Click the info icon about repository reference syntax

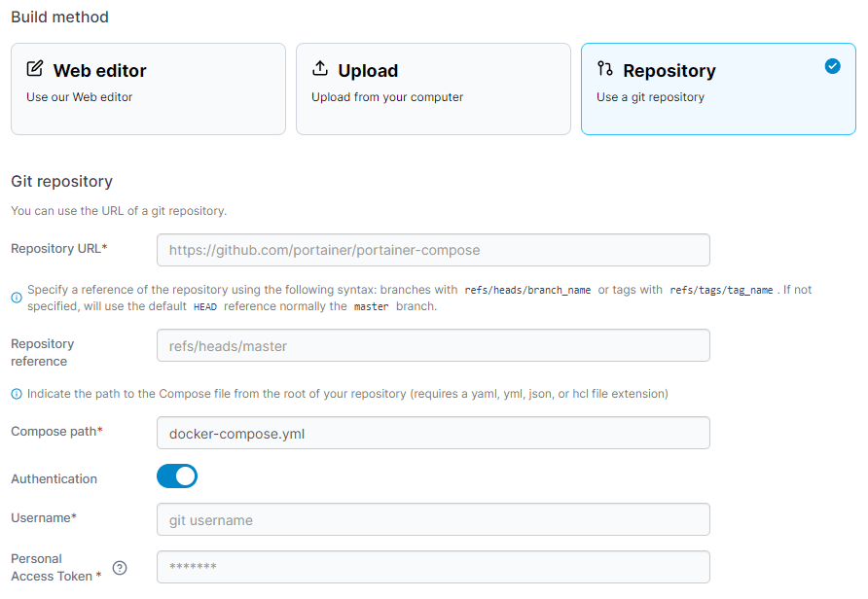(x=15, y=297)
